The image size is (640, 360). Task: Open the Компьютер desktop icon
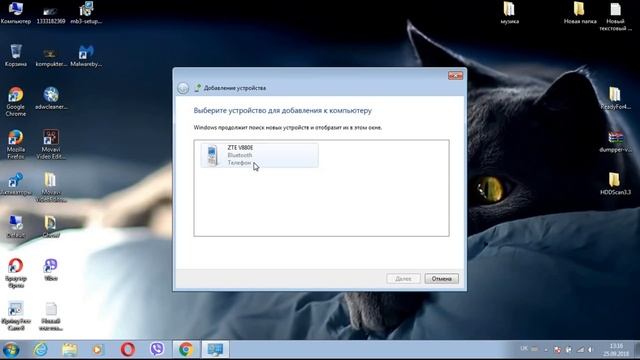(x=16, y=13)
